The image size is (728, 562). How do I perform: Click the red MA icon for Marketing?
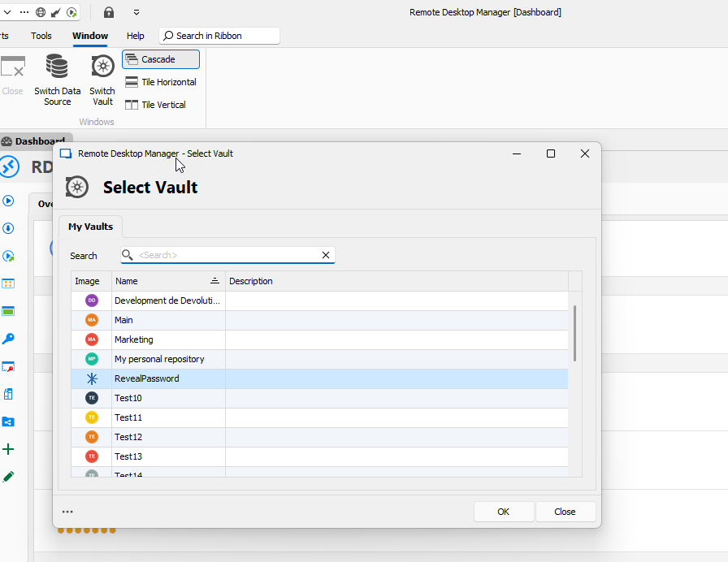(x=92, y=339)
